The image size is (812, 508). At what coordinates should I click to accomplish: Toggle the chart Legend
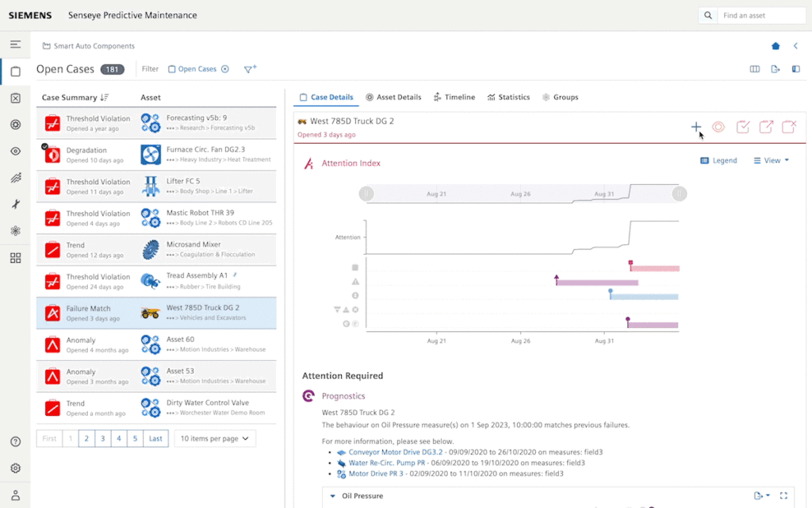(718, 160)
